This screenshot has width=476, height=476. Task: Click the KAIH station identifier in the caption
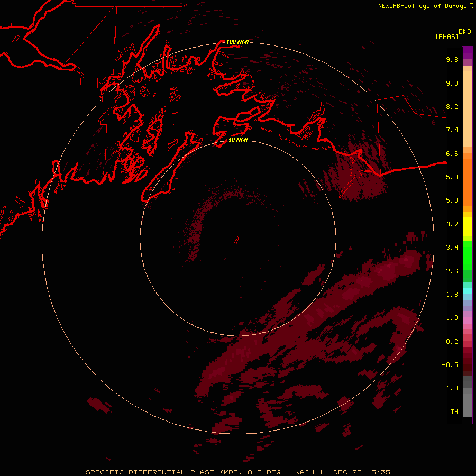coord(305,472)
